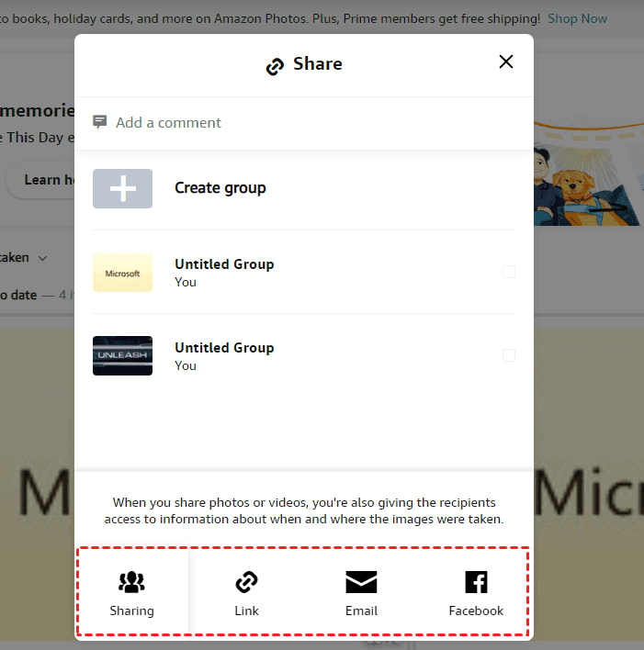Image resolution: width=644 pixels, height=650 pixels.
Task: Open the Shop Now link
Action: click(577, 18)
